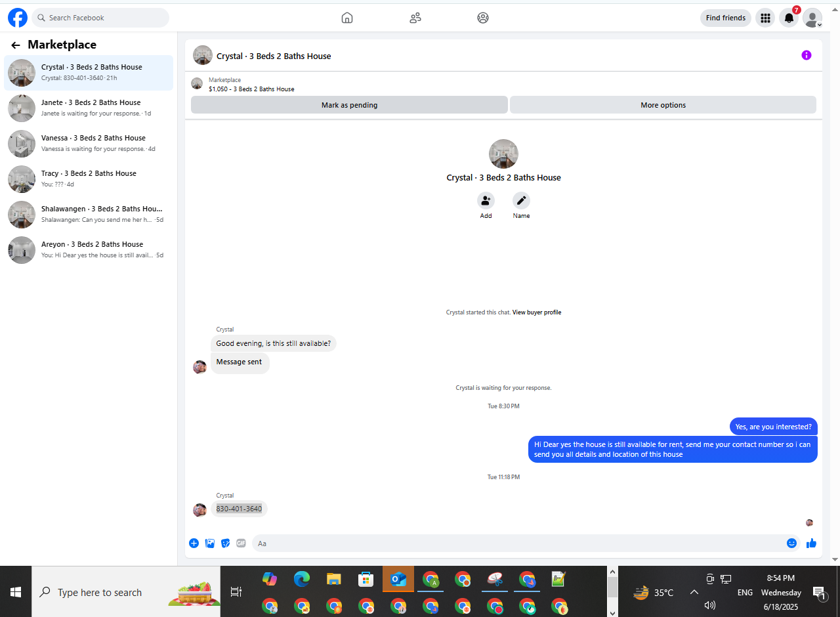Image resolution: width=840 pixels, height=617 pixels.
Task: Click the network tray icon
Action: click(726, 579)
